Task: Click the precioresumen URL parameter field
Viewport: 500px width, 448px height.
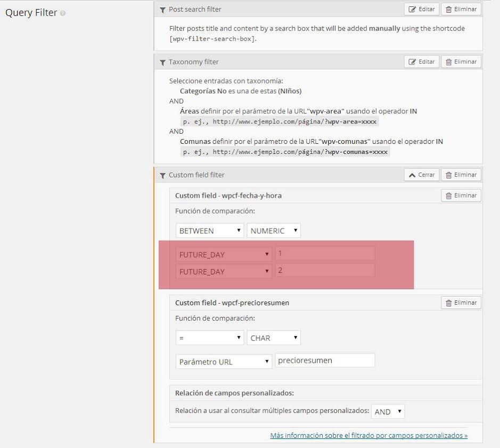Action: (x=325, y=361)
